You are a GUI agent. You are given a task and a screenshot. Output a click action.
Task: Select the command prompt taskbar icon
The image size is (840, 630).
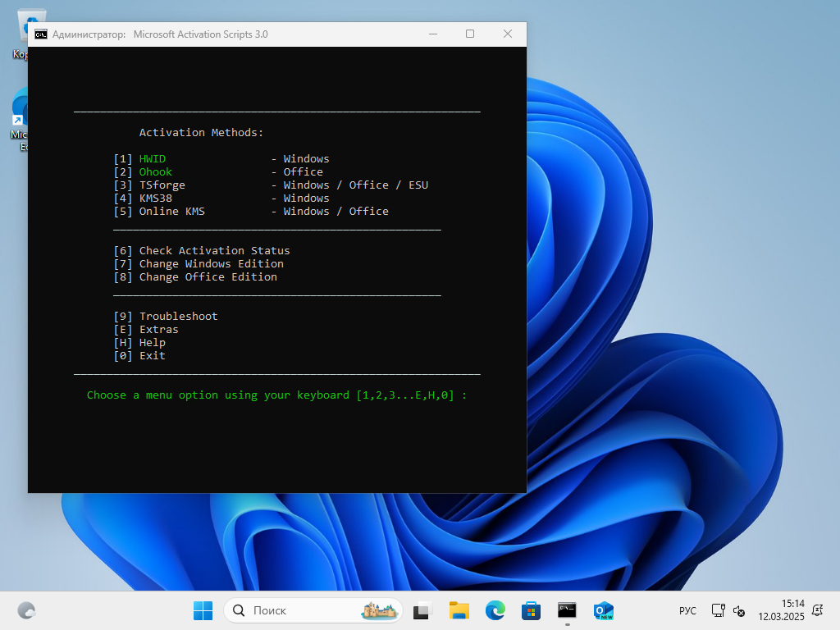click(567, 610)
